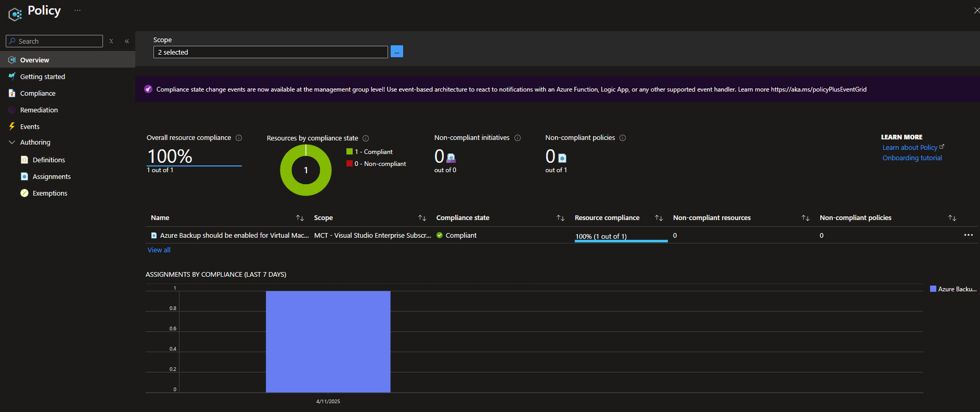The image size is (980, 412).
Task: Sort table by Compliance state arrows
Action: coord(561,218)
